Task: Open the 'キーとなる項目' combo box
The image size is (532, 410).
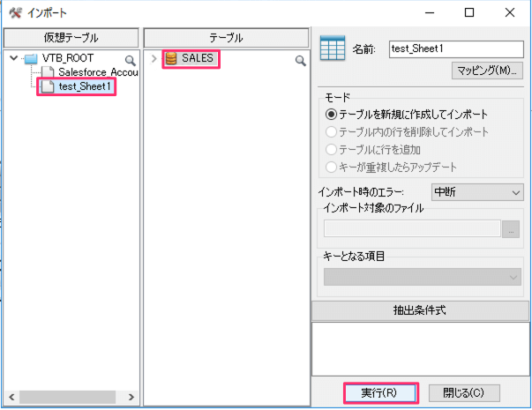Action: (x=423, y=277)
